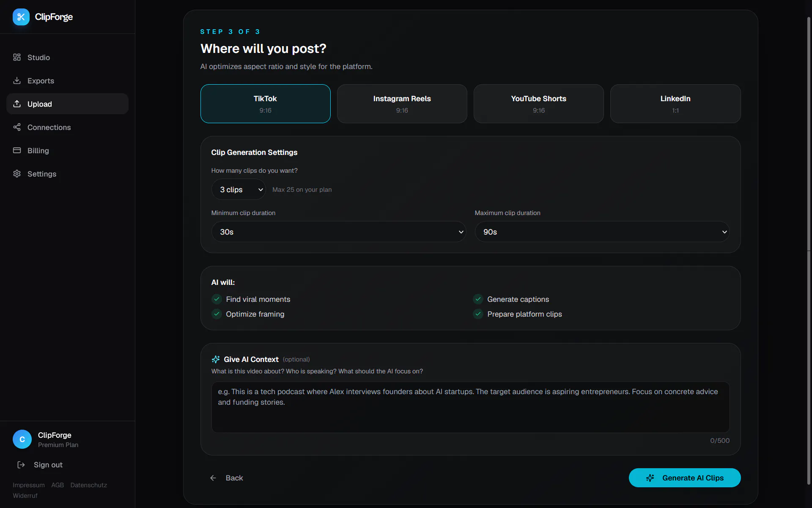Open the Impressum link
Image resolution: width=812 pixels, height=508 pixels.
tap(29, 485)
